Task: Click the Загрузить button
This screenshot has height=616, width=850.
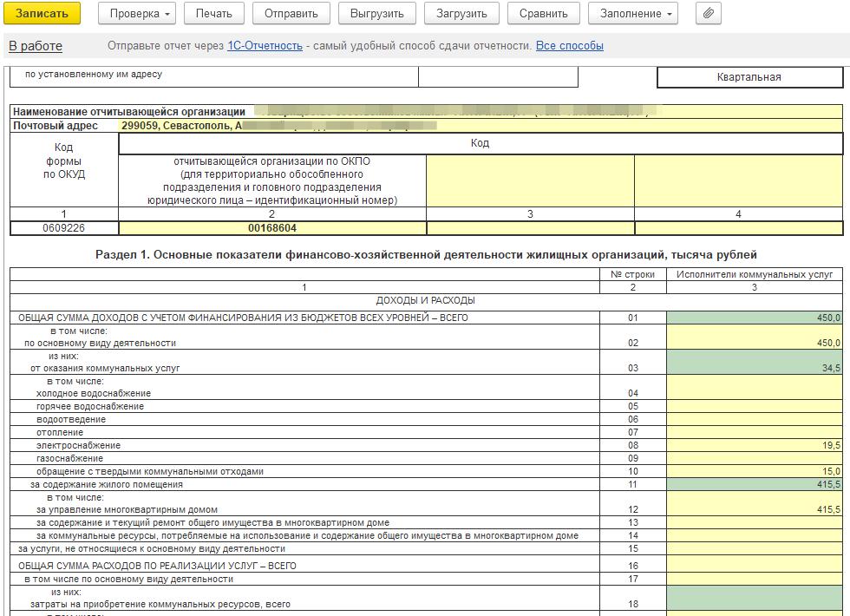Action: point(461,14)
